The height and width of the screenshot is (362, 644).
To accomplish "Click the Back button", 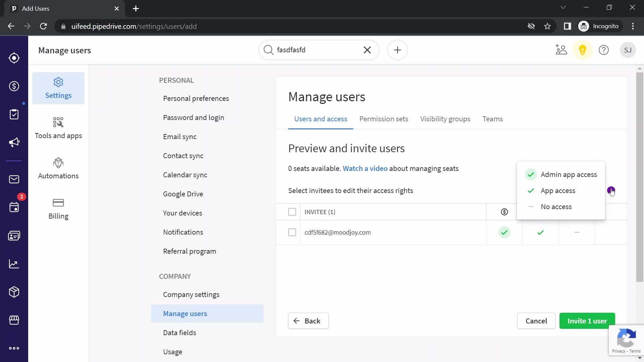I will tap(308, 321).
